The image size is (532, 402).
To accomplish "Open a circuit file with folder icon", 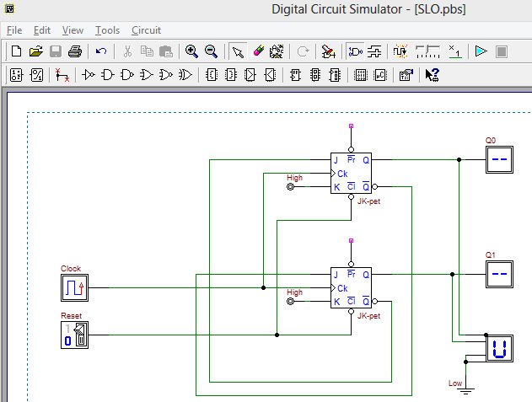I will click(35, 51).
